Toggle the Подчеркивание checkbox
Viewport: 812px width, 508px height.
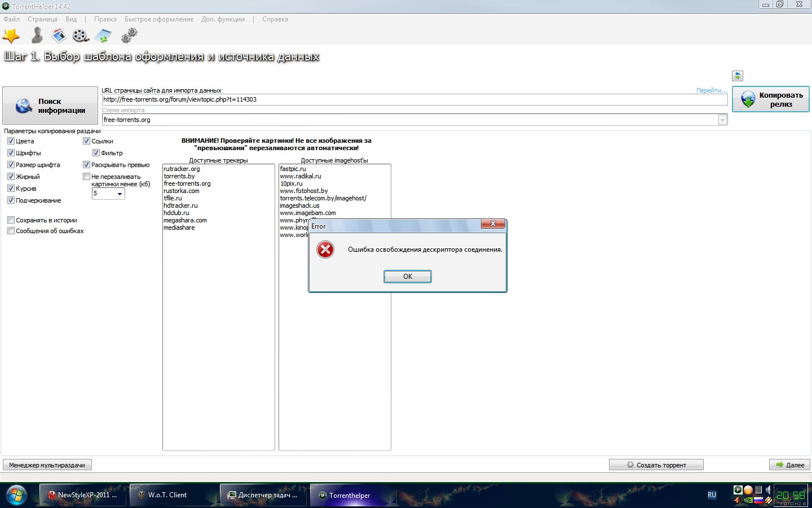[11, 200]
